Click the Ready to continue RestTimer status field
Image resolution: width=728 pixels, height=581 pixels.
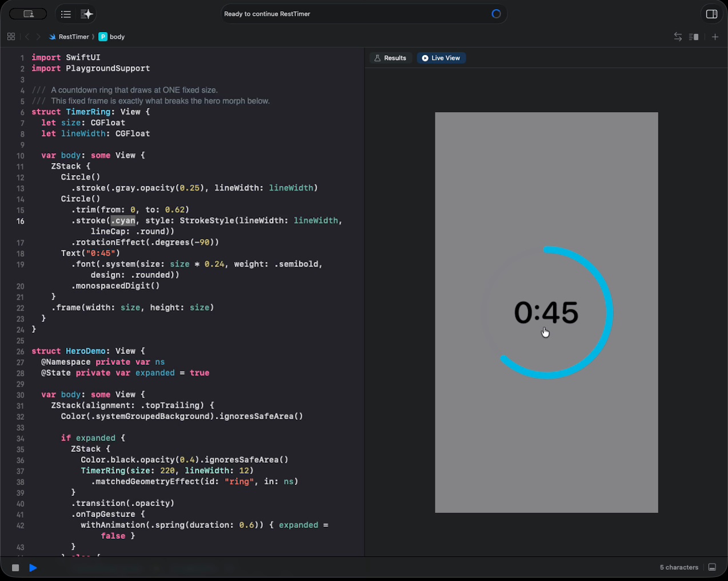[364, 14]
